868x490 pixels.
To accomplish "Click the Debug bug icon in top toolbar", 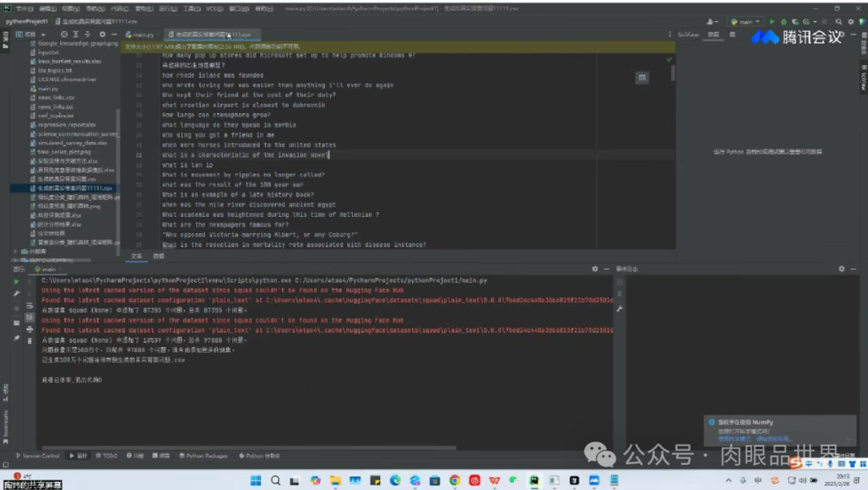I will (x=784, y=22).
